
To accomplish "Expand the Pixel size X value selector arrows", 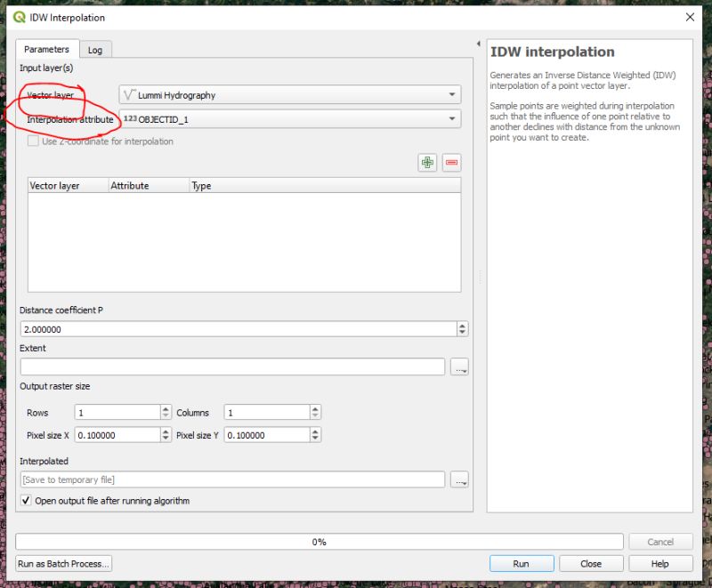I will pyautogui.click(x=165, y=435).
